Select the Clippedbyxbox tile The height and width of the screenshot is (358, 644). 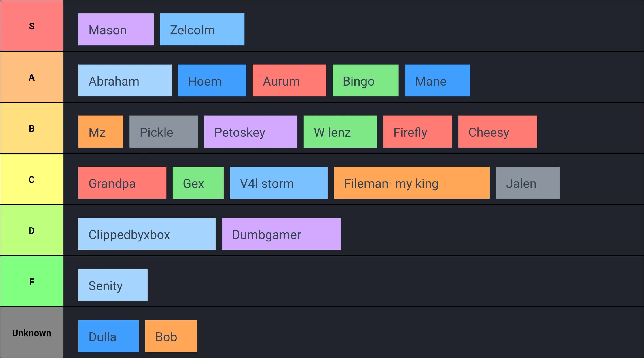(147, 234)
